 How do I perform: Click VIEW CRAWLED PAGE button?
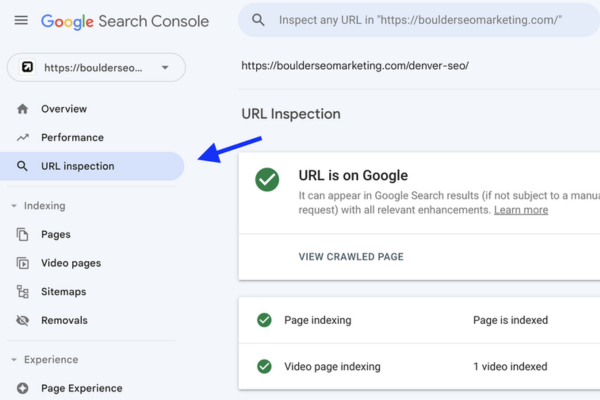point(351,257)
